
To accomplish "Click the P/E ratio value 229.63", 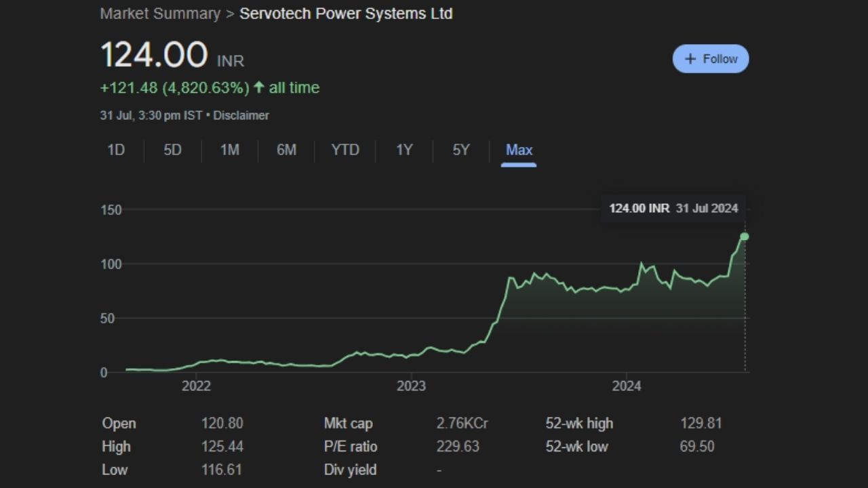I will tap(458, 447).
